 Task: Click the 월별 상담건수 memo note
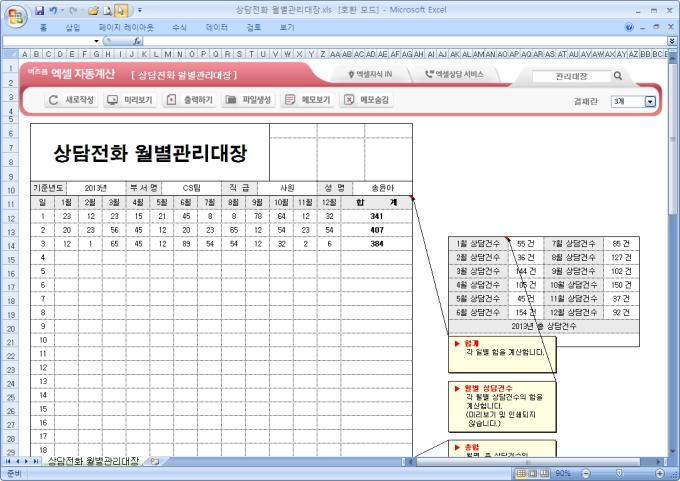502,406
